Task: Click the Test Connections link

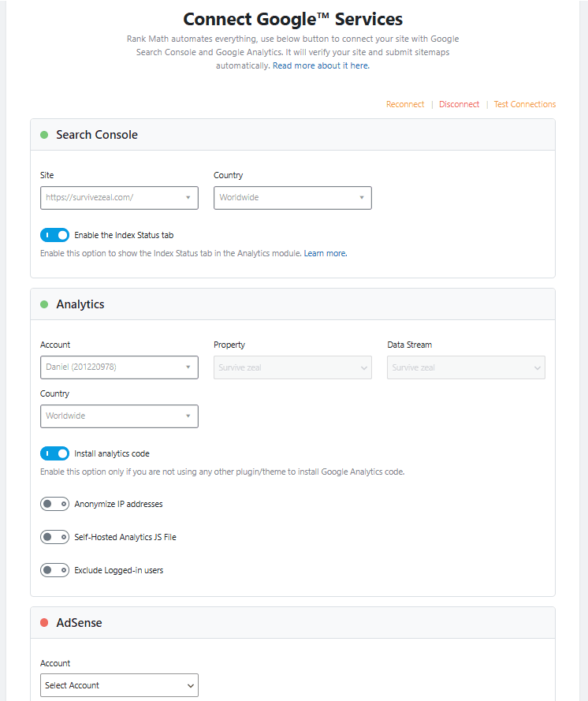Action: (x=524, y=104)
